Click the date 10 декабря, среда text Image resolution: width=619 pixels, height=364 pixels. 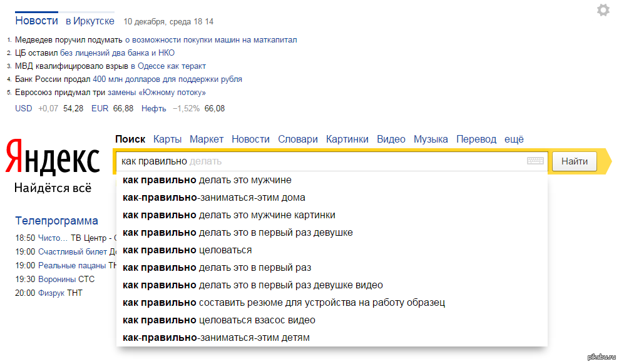pos(157,22)
